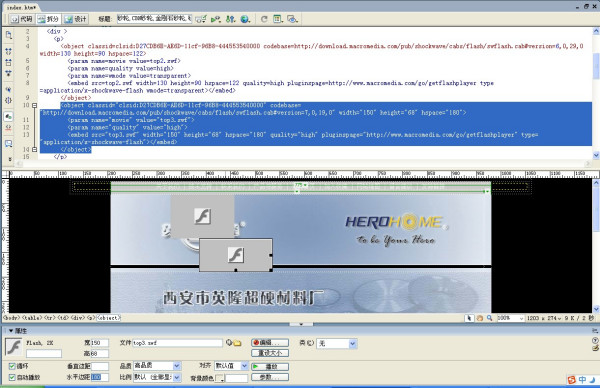Click select parent tag icon

tap(8, 89)
